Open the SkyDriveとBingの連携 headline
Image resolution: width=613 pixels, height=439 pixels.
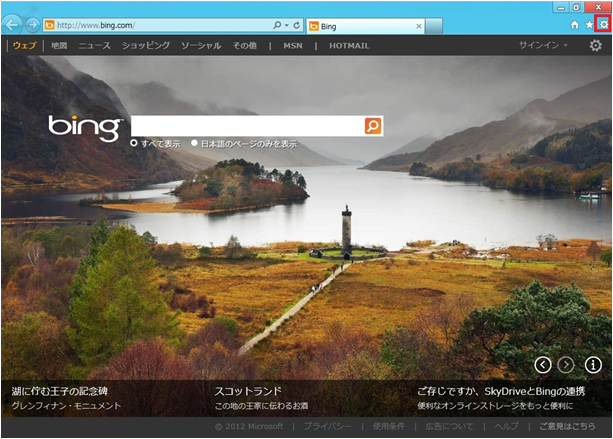(501, 391)
